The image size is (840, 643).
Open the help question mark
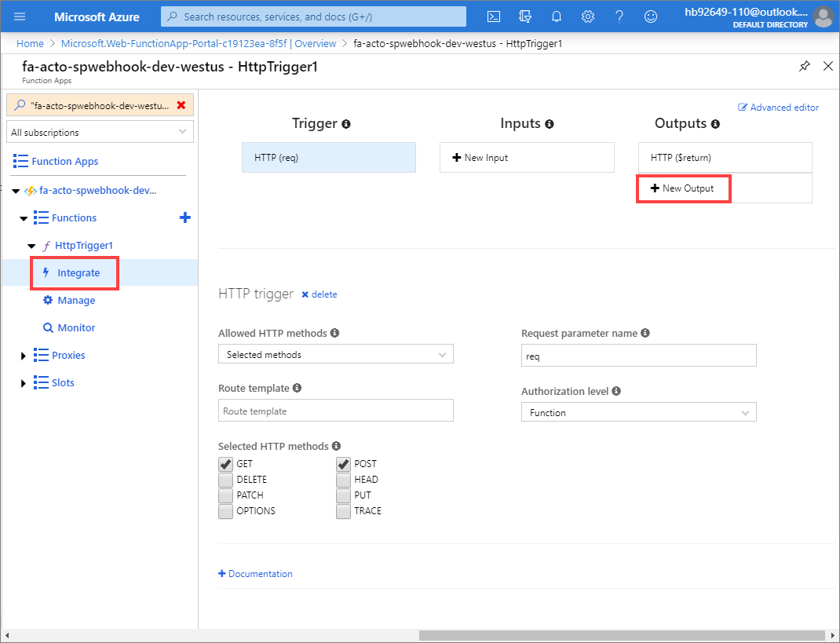[x=619, y=16]
